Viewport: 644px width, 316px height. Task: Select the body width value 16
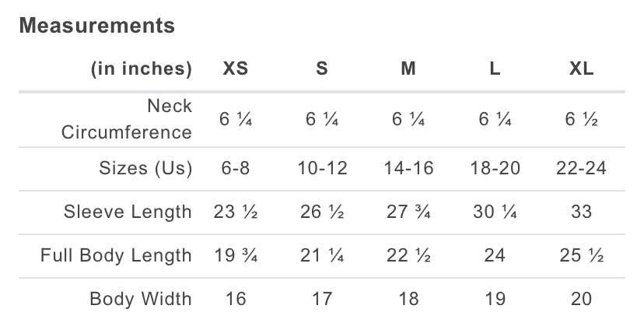[236, 299]
